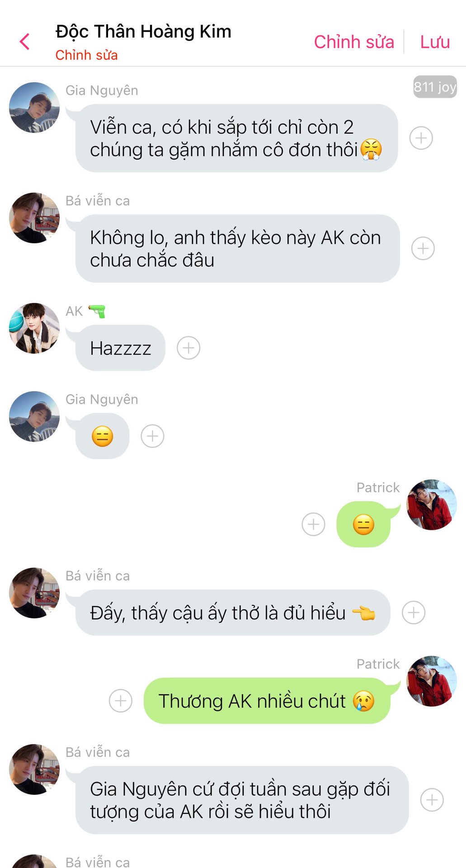Save the chat with Lưu
The height and width of the screenshot is (868, 466).
435,42
